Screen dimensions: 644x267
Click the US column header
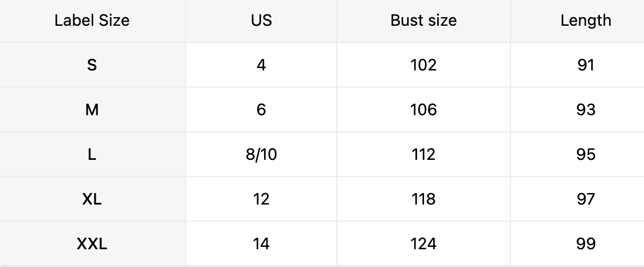[261, 21]
